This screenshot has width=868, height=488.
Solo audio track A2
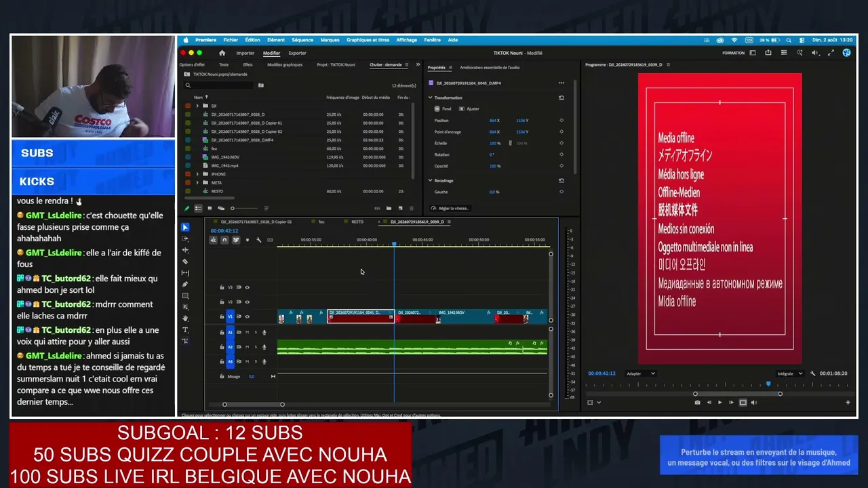pyautogui.click(x=256, y=347)
